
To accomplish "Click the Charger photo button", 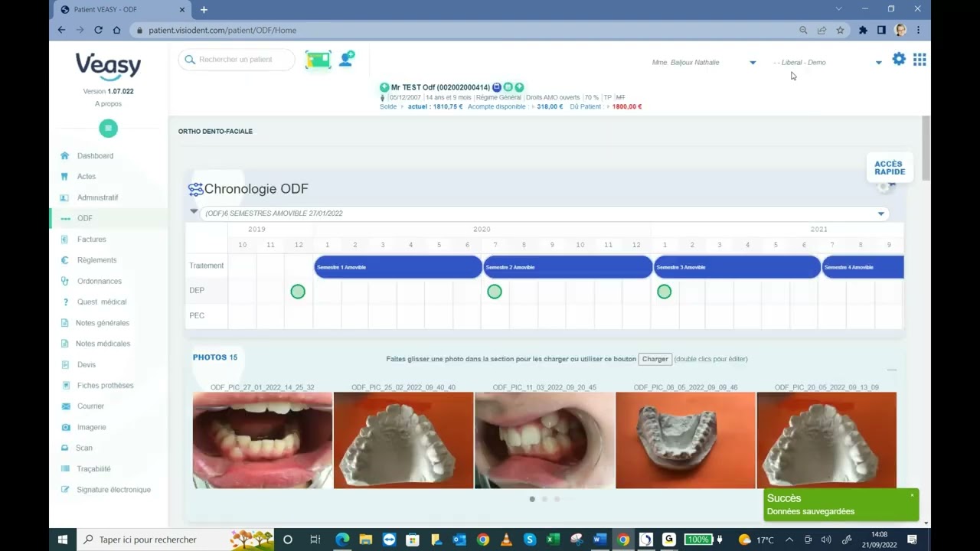I will coord(655,359).
